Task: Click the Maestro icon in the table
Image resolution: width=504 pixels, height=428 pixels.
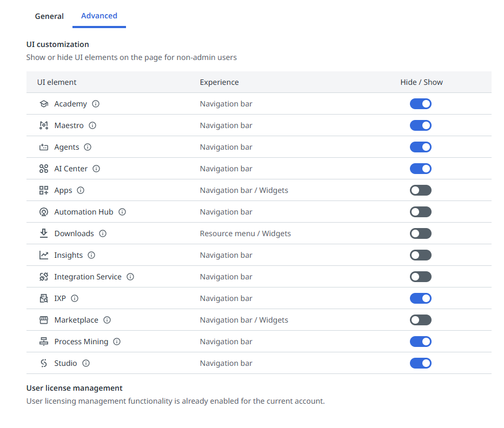Action: [44, 125]
